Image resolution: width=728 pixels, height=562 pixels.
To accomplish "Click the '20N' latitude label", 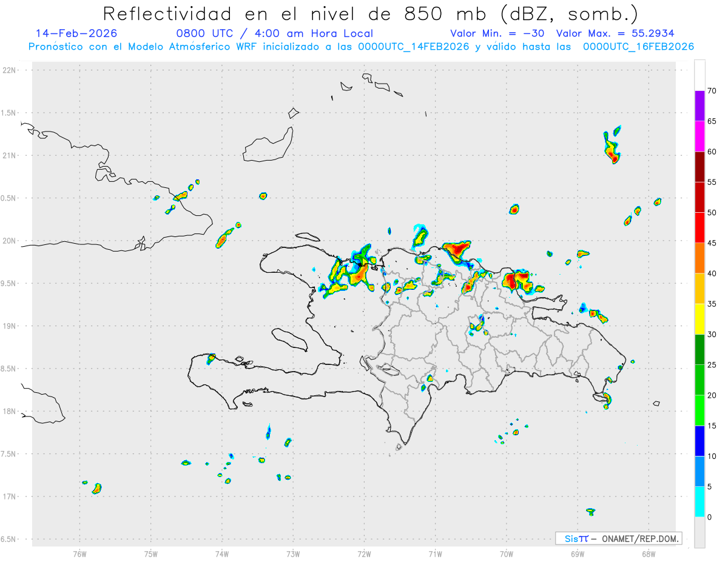I will pos(10,241).
